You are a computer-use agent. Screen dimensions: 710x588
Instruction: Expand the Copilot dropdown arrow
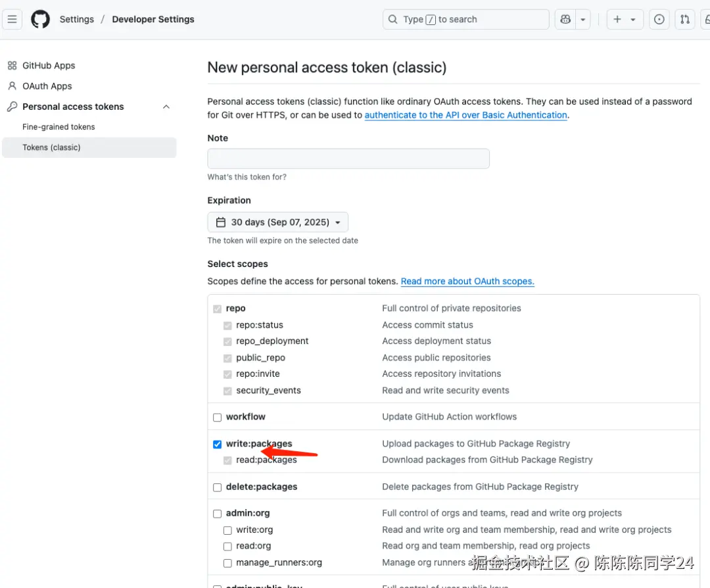pyautogui.click(x=583, y=20)
